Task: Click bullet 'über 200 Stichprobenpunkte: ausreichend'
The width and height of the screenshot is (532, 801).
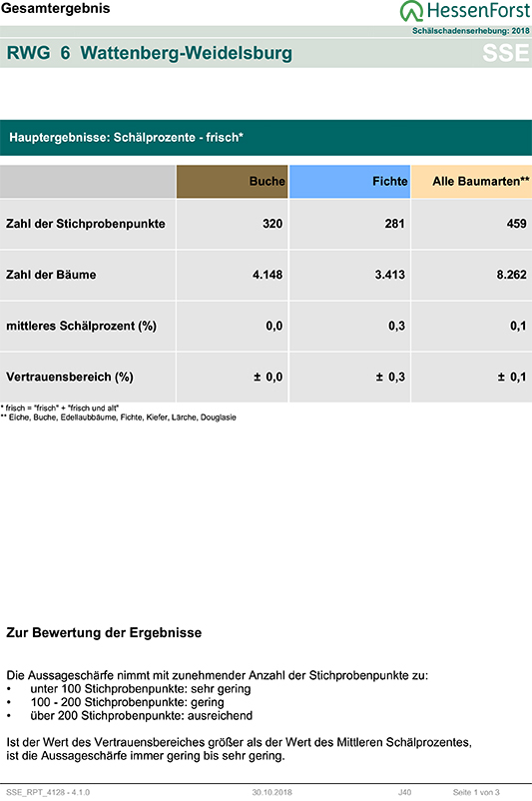Action: coord(142,715)
